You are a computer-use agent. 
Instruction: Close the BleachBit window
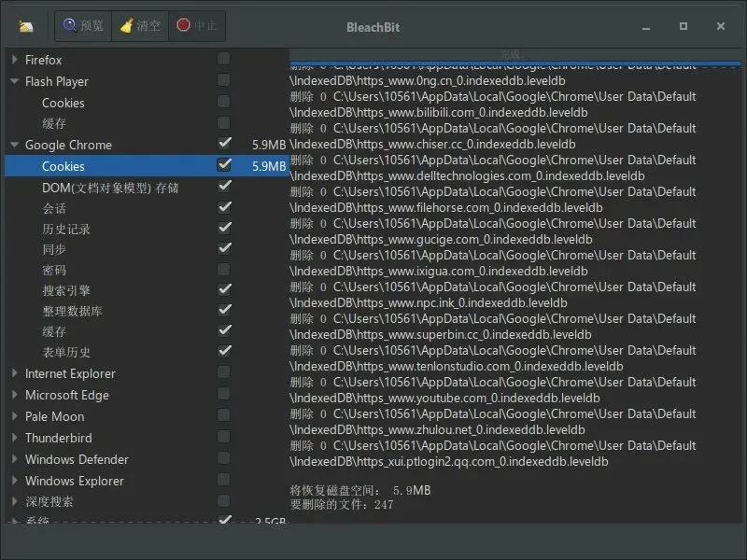click(721, 26)
